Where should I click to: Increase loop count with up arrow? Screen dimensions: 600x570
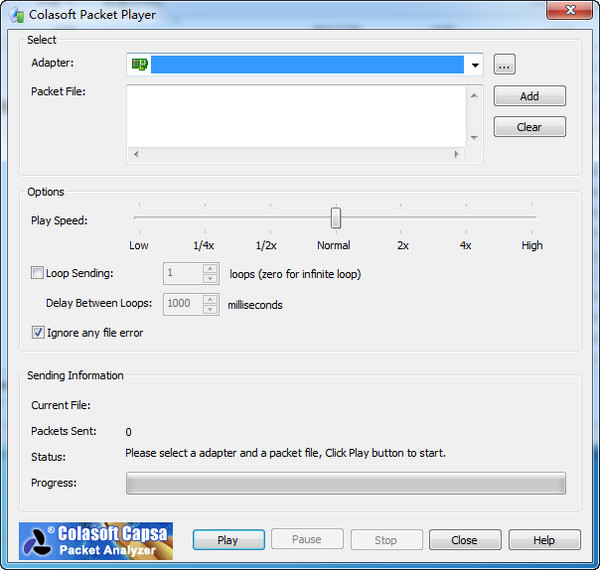point(210,269)
